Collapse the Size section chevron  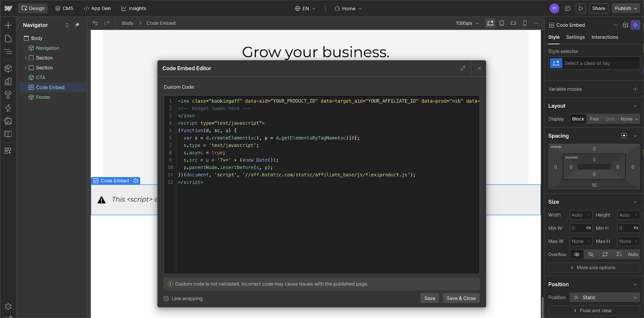click(635, 202)
